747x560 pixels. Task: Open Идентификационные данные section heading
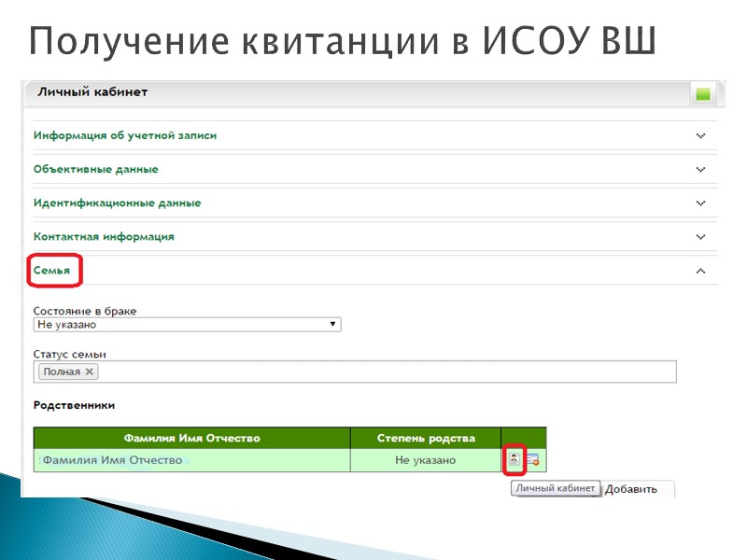118,203
